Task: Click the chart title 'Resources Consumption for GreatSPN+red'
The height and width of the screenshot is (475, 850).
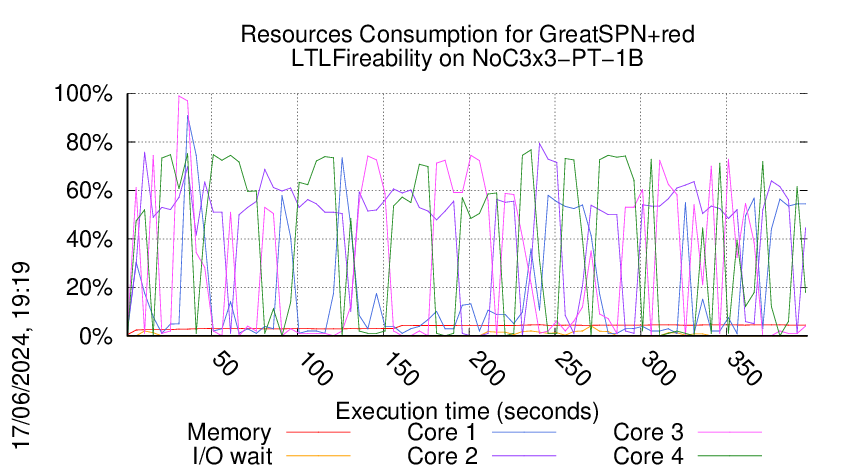Action: point(467,35)
